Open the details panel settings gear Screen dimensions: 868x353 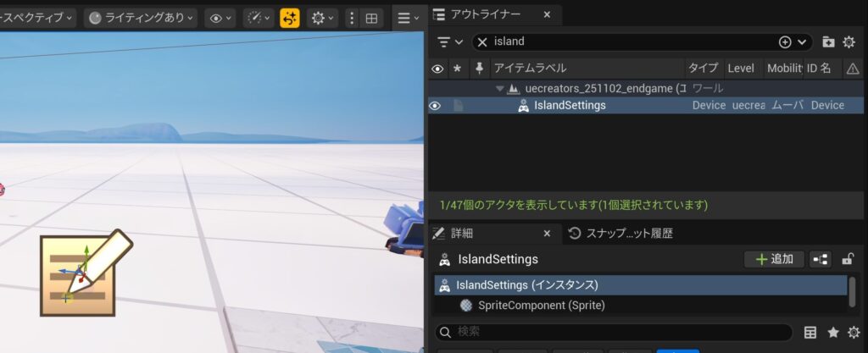coord(854,333)
